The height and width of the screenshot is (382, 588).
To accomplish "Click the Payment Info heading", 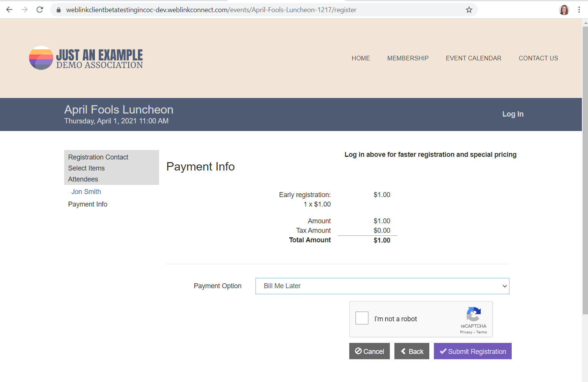I will click(x=200, y=167).
